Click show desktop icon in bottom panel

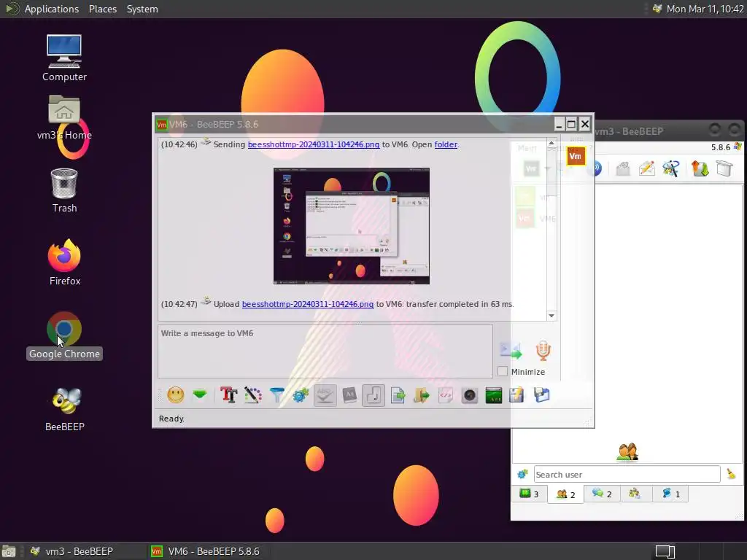pos(9,551)
